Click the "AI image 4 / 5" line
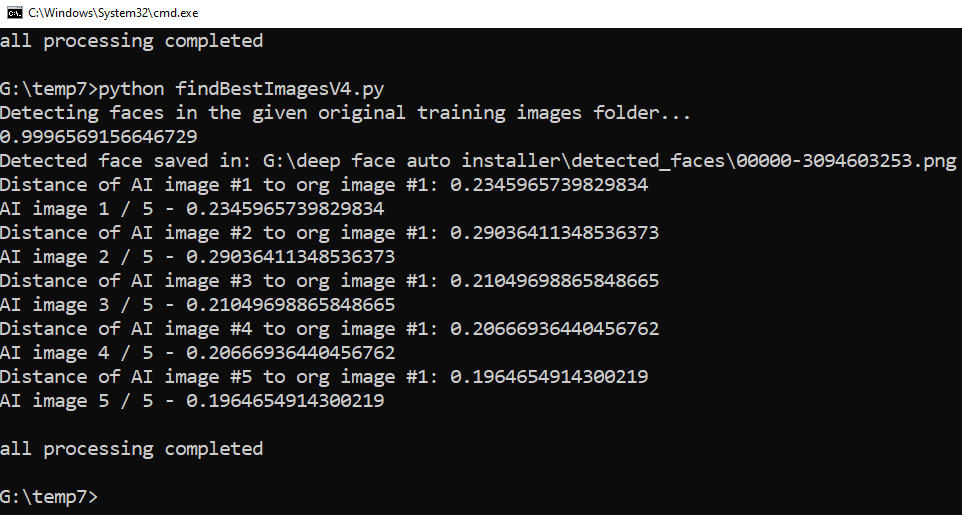This screenshot has width=962, height=515. click(x=197, y=353)
